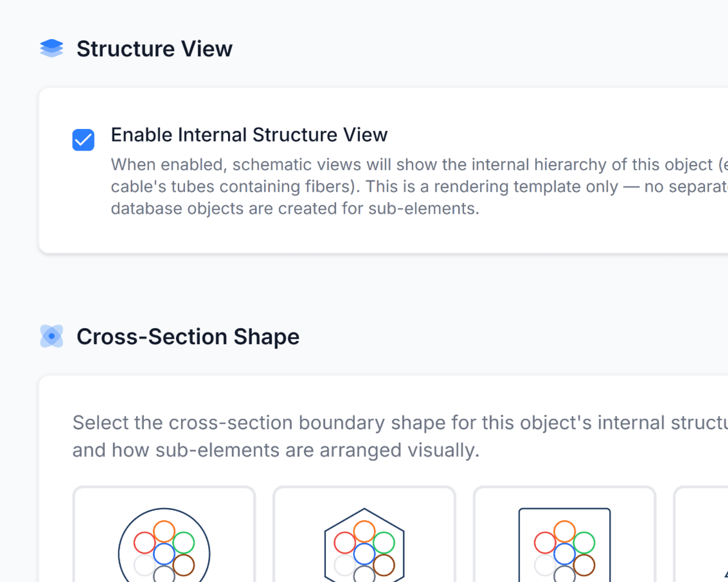Pick the square cross-section shape card
728x582 pixels.
pyautogui.click(x=564, y=534)
